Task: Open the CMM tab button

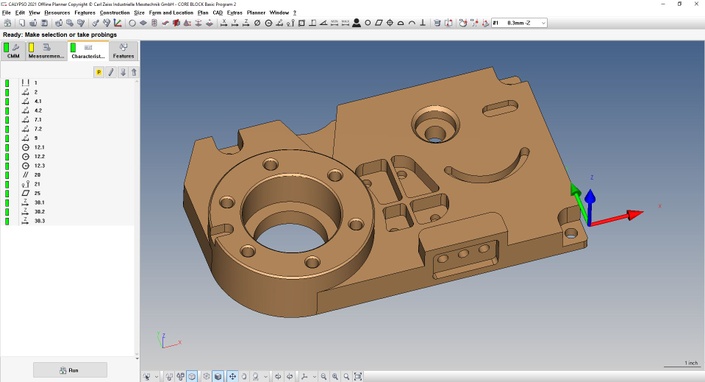Action: click(13, 51)
